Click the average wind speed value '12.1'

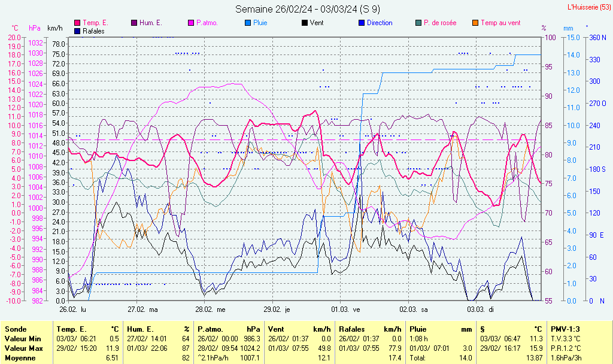[324, 358]
